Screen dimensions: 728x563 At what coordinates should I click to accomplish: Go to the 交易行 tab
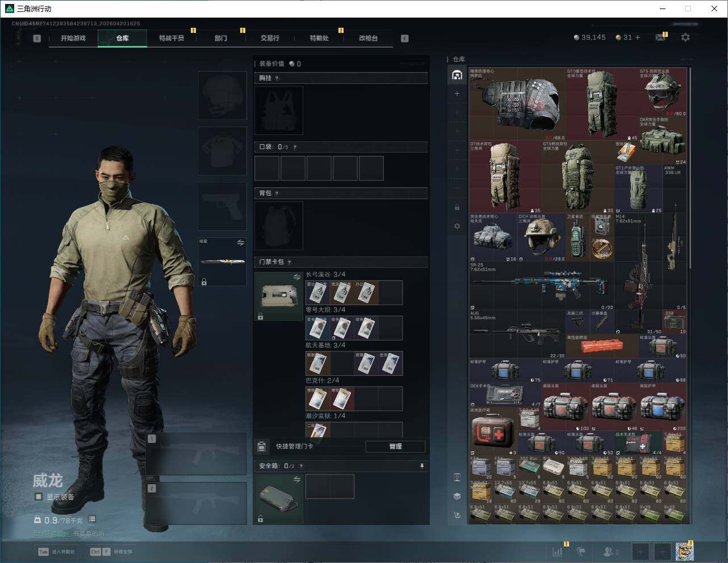(270, 38)
